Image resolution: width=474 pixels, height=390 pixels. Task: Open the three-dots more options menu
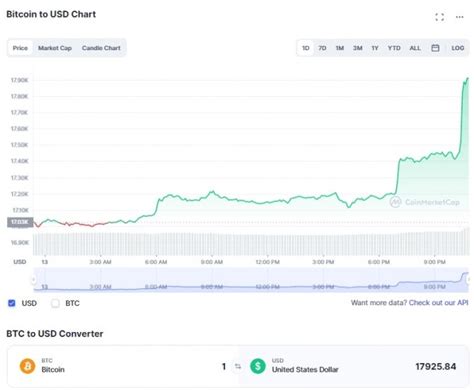pyautogui.click(x=460, y=17)
